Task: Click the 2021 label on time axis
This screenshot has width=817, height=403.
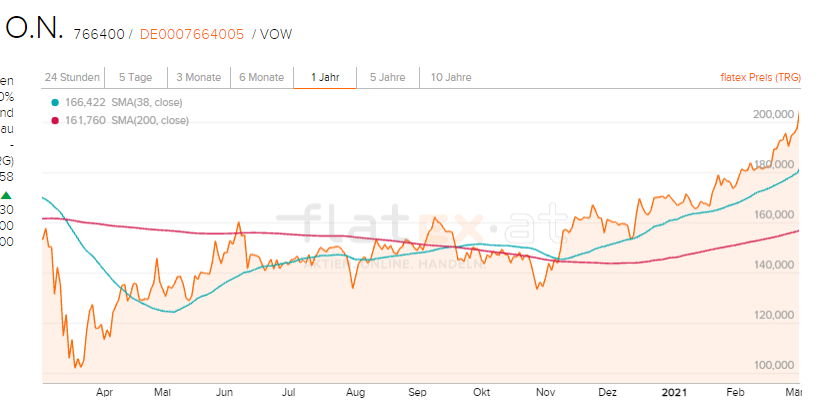Action: (x=675, y=393)
